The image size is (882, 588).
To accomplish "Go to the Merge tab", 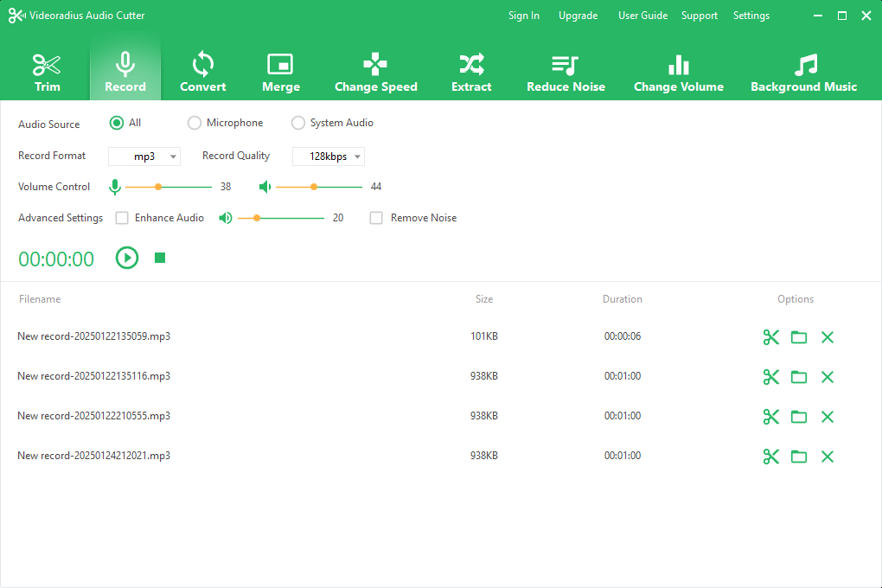I will pos(281,73).
